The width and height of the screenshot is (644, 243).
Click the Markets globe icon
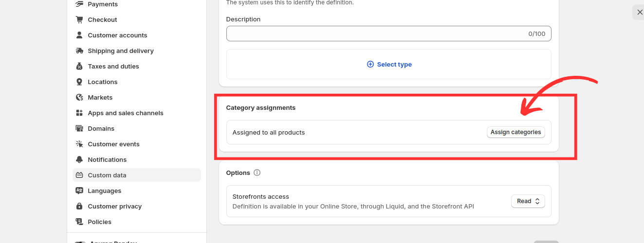tap(79, 97)
